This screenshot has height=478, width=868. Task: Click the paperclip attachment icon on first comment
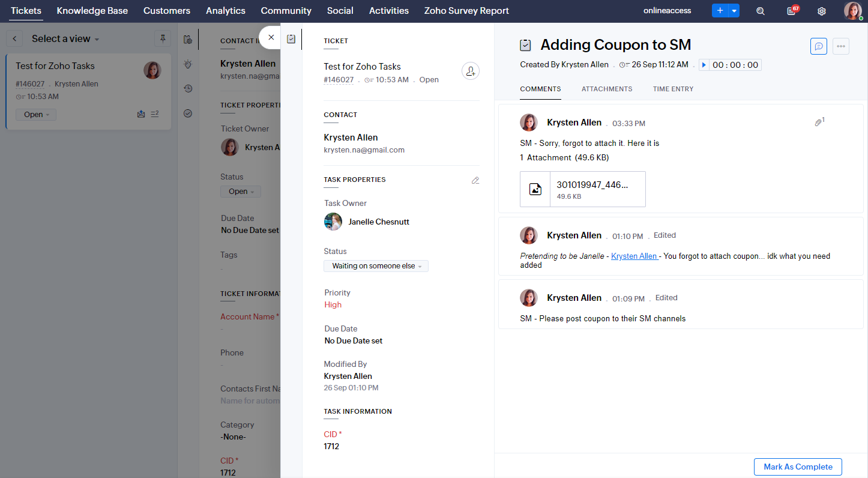click(818, 123)
